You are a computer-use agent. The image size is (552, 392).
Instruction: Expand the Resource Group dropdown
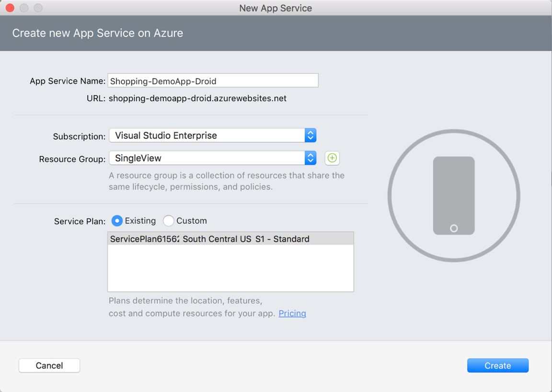click(213, 158)
